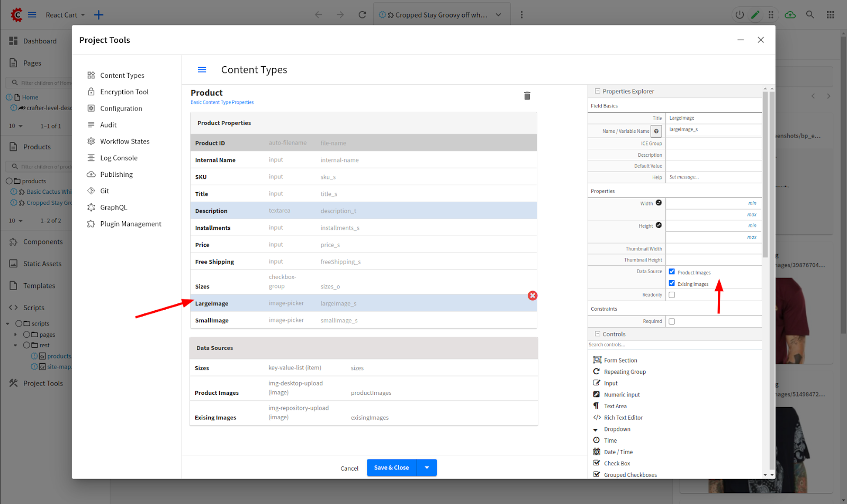This screenshot has height=504, width=847.
Task: Remove LargeImage field with the red X icon
Action: click(x=533, y=295)
